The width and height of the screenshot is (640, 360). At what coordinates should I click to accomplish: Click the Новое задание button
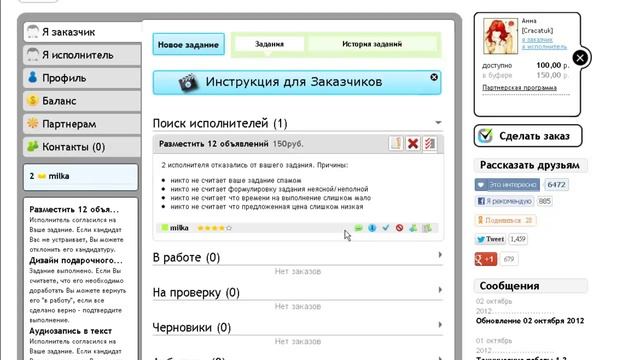[x=189, y=44]
